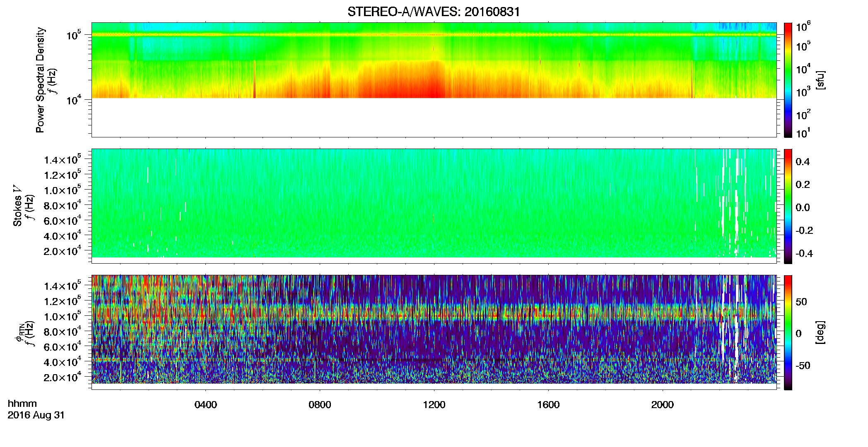Click the 0.4 value on Stokes color bar
This screenshot has height=447, width=868.
click(x=803, y=162)
